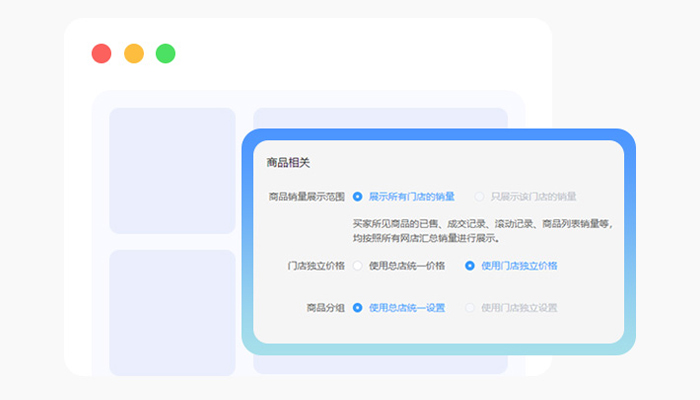Click the 商品相关 section heading
This screenshot has height=400, width=700.
pos(288,163)
